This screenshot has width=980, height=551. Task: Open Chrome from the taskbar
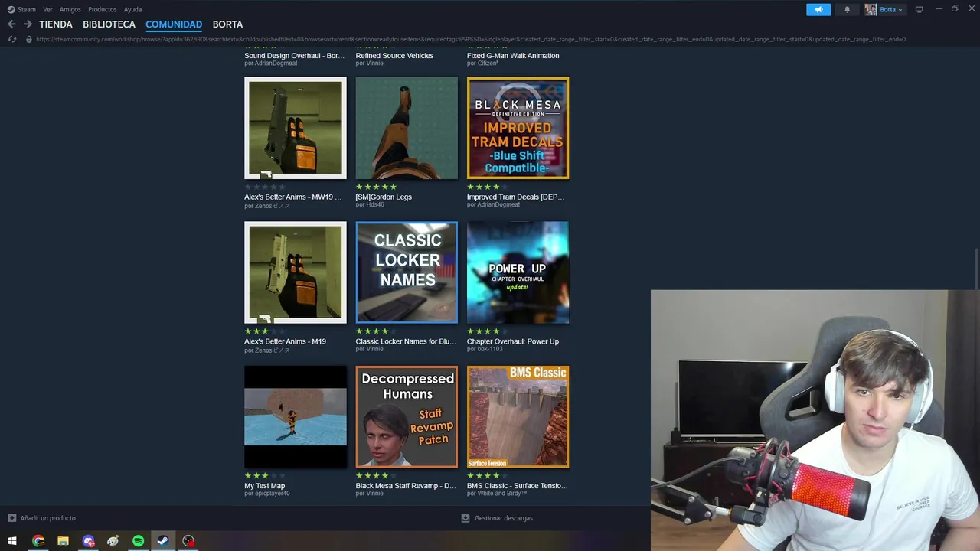38,541
